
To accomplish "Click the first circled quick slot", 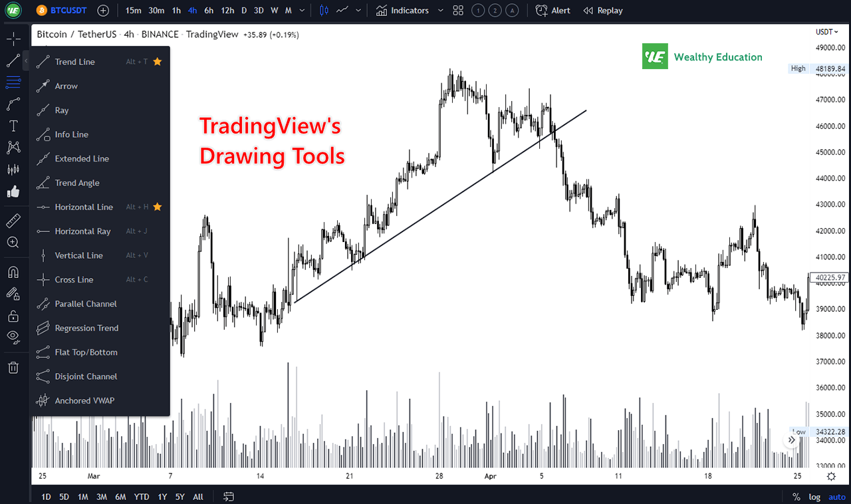I will 478,11.
